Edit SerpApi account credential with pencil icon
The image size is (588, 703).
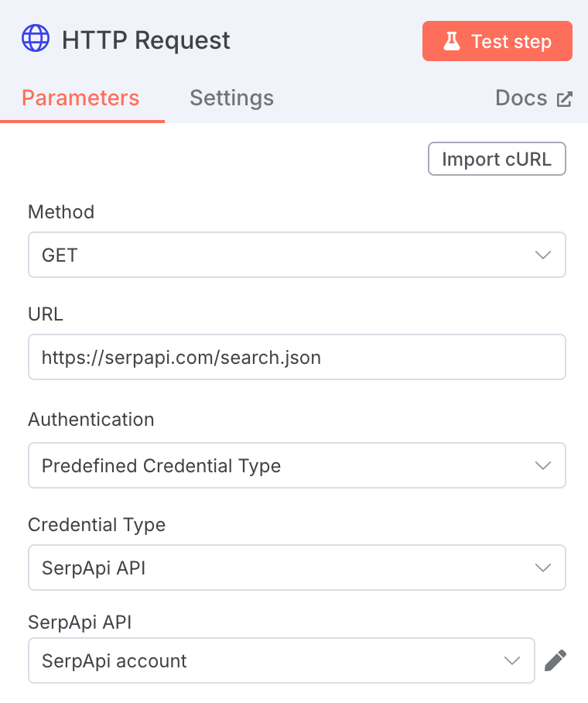pyautogui.click(x=556, y=660)
